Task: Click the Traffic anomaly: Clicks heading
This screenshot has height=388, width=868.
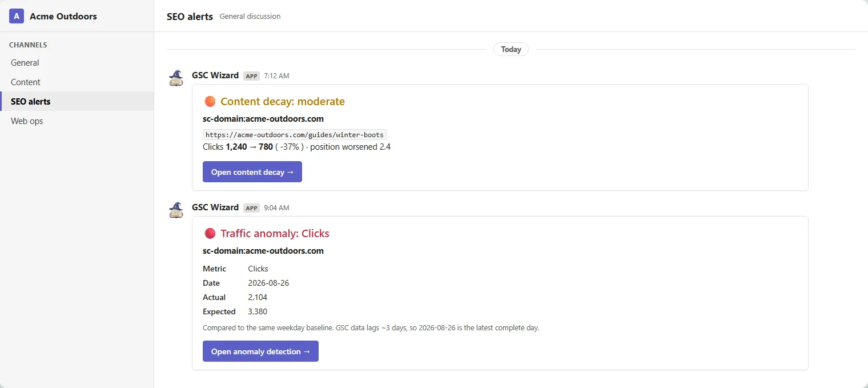Action: [x=275, y=234]
